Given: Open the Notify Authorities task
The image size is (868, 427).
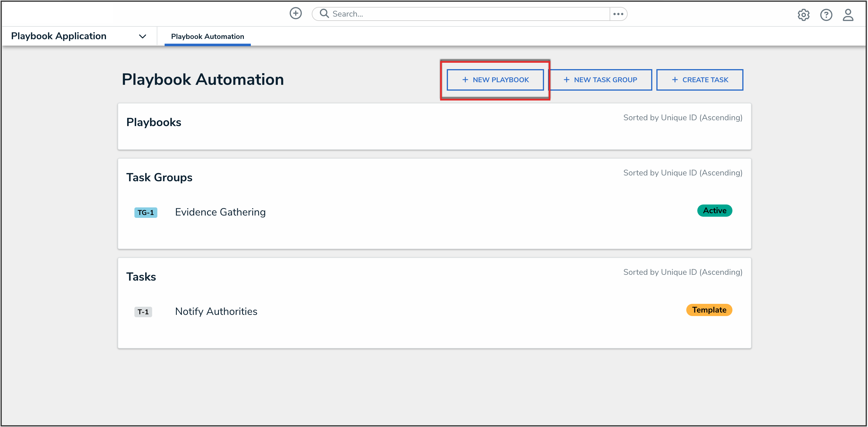Looking at the screenshot, I should pos(216,311).
